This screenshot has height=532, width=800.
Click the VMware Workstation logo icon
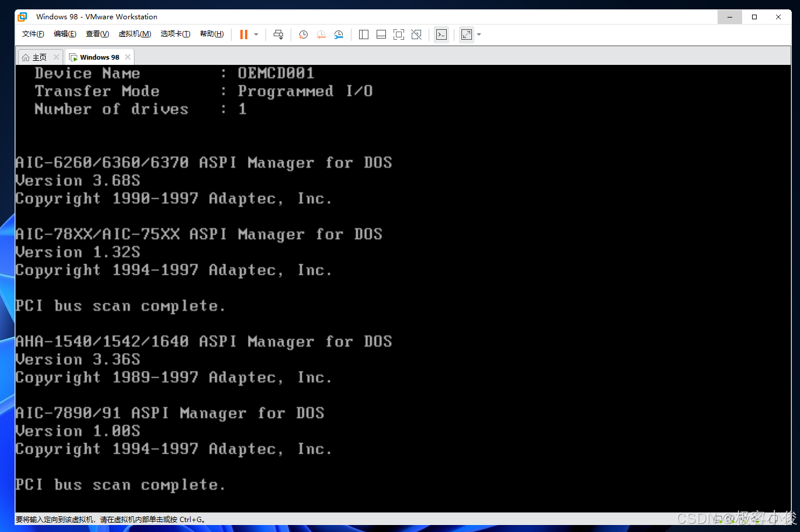tap(22, 16)
